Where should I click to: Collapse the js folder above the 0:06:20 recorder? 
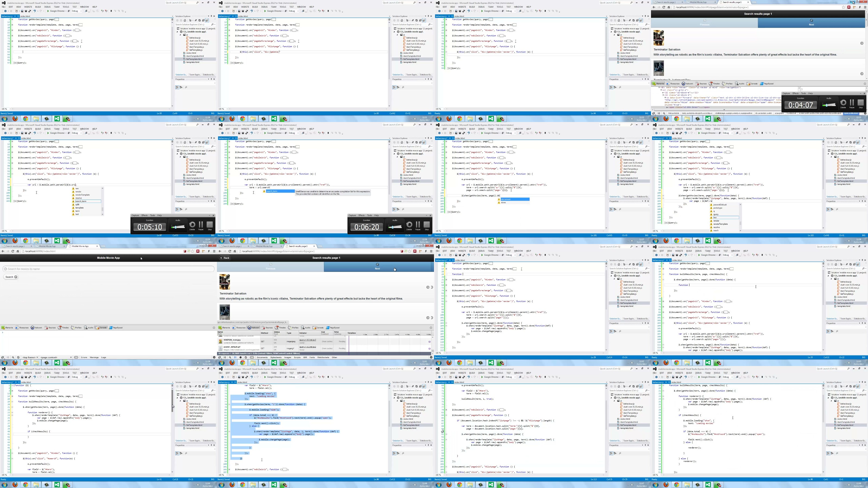[398, 157]
